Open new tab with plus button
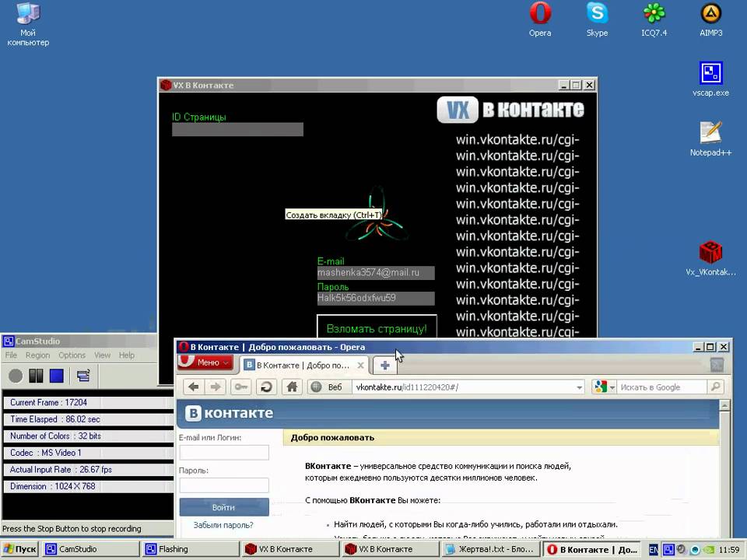 pyautogui.click(x=385, y=366)
